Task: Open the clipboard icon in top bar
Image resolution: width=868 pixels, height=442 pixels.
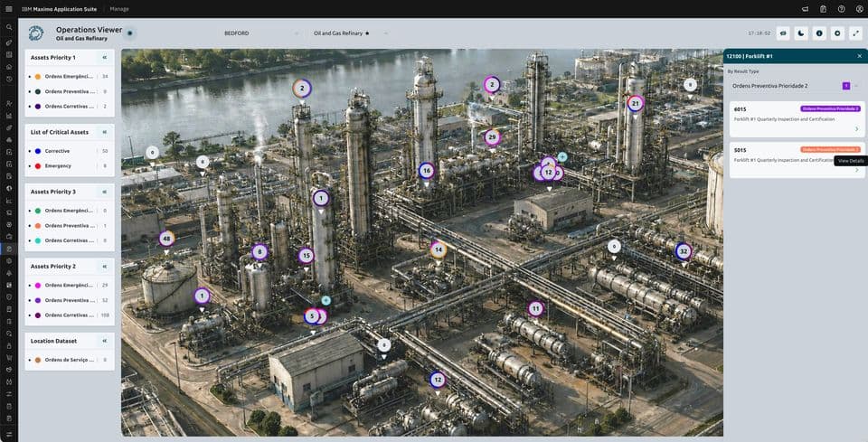Action: coord(823,9)
